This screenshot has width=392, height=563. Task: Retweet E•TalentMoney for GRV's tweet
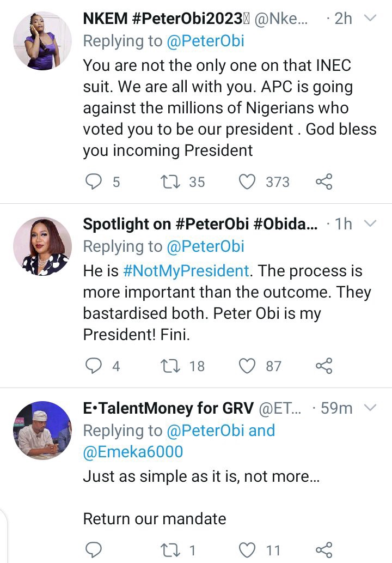[x=170, y=550]
